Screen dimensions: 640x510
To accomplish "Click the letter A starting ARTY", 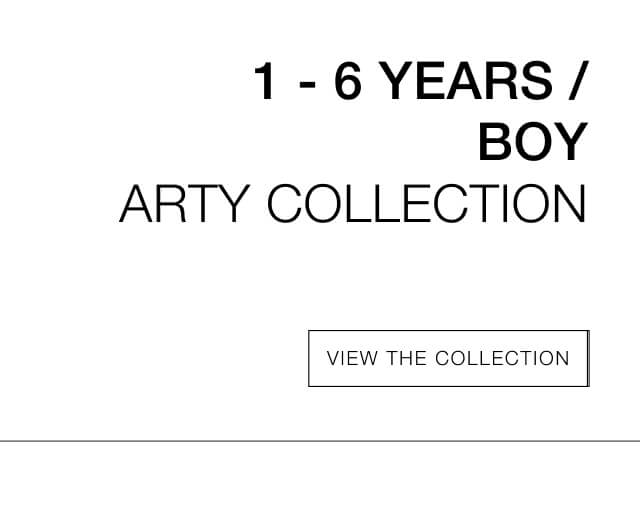I will [136, 203].
